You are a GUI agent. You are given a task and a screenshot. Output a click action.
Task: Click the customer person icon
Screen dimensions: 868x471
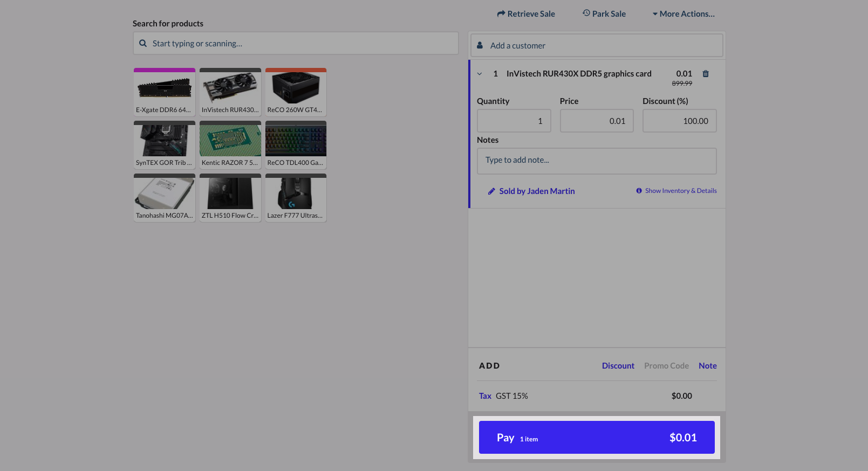click(480, 45)
